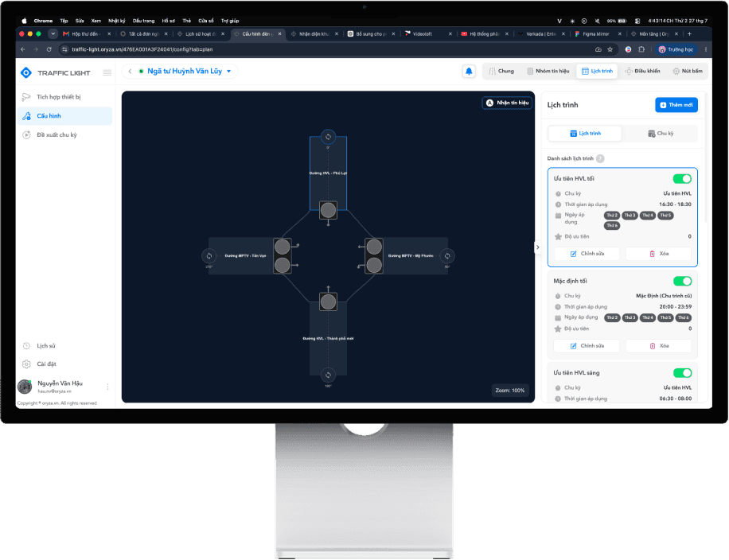Screen dimensions: 729x560
Task: Bookmark this page with the star icon
Action: [x=610, y=49]
